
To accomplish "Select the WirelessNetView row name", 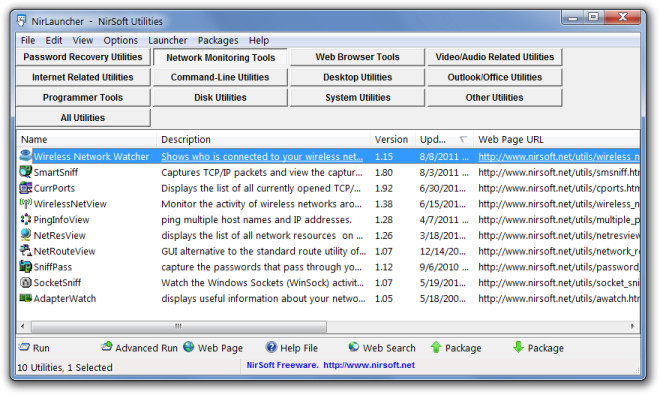I will 70,204.
